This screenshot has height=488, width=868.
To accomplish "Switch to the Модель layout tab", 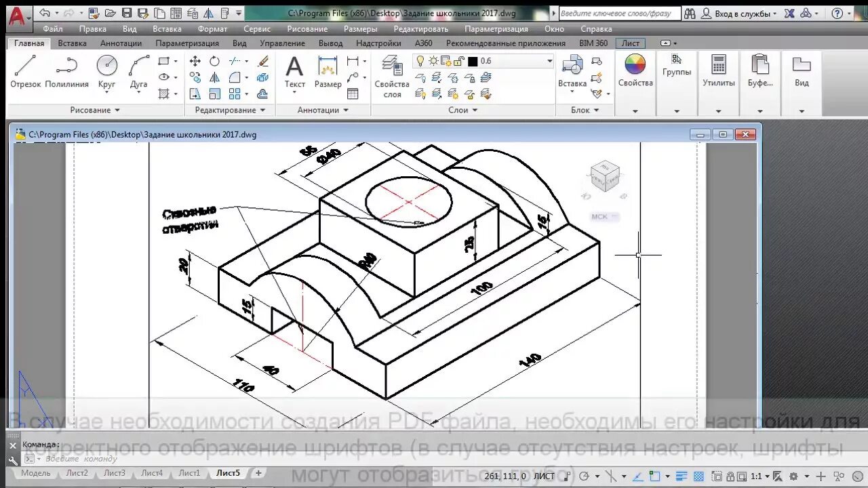I will coord(35,473).
